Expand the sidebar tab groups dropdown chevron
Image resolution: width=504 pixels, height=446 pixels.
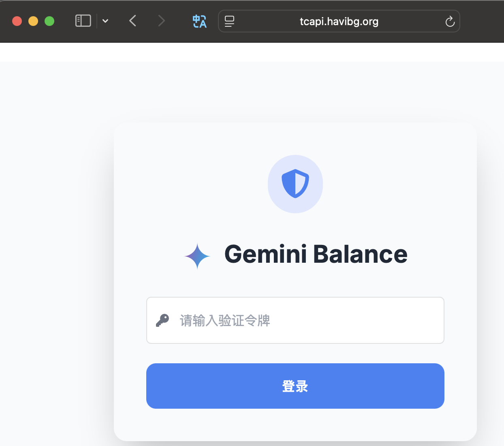pyautogui.click(x=105, y=21)
